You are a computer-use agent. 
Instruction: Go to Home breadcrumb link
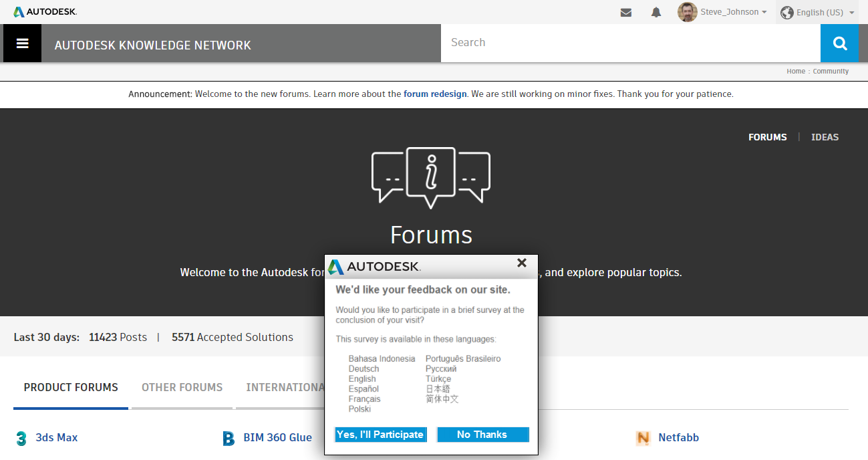click(796, 71)
